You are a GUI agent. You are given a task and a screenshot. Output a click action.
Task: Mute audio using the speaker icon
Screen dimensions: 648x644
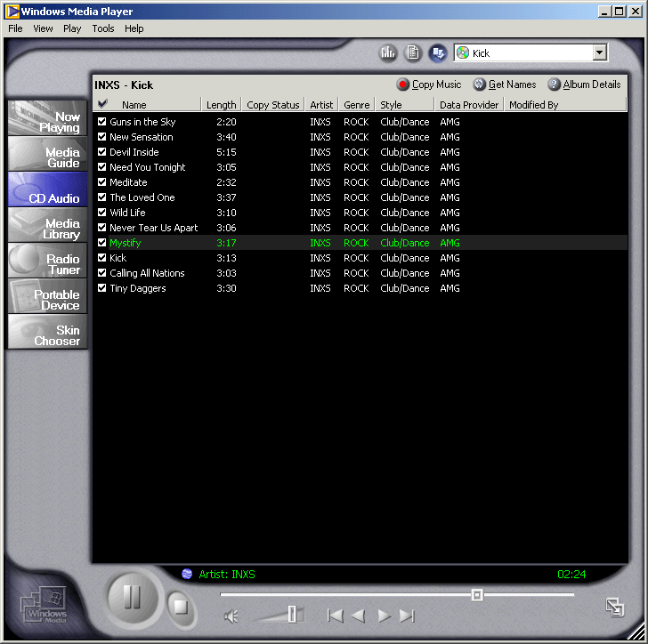coord(231,616)
